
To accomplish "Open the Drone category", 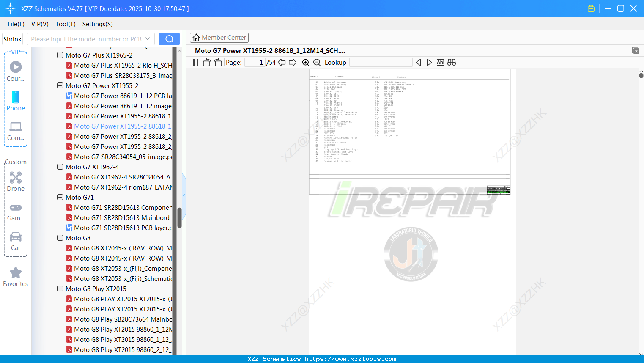I will (16, 177).
